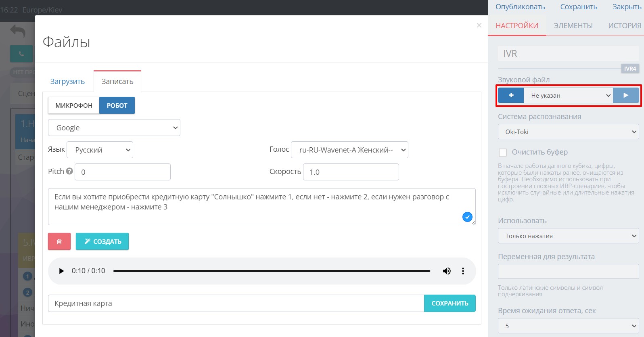Click the plus add sound file button
The image size is (644, 337).
pyautogui.click(x=511, y=95)
